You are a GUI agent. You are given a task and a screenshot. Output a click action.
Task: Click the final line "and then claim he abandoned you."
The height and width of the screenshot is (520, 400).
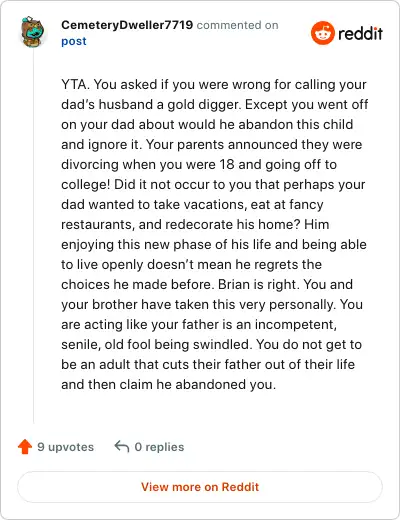[x=169, y=384]
